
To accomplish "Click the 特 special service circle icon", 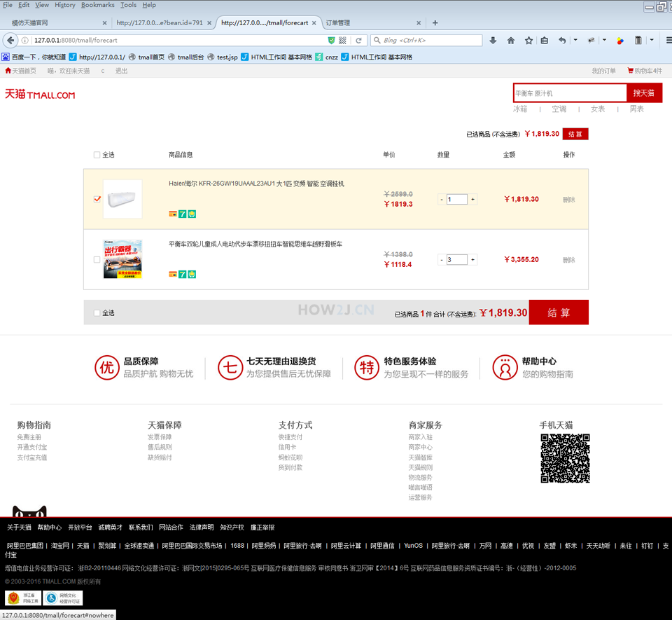I will click(367, 368).
